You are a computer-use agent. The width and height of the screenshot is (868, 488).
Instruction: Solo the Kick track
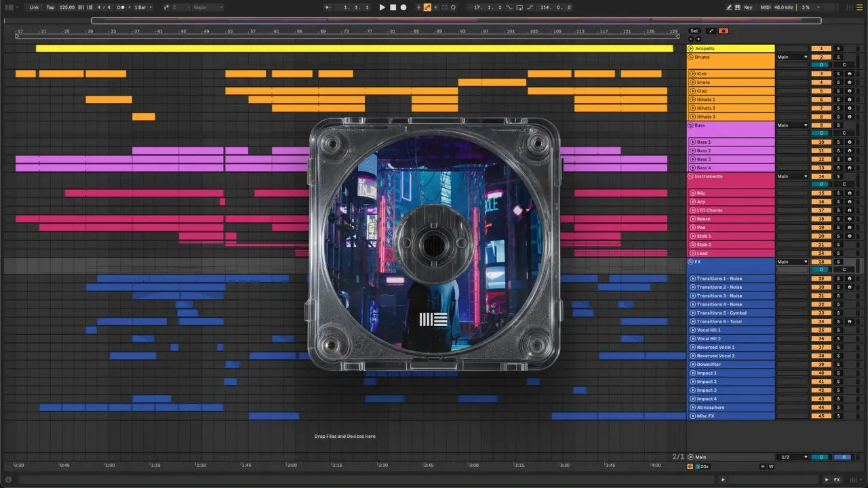pos(838,74)
